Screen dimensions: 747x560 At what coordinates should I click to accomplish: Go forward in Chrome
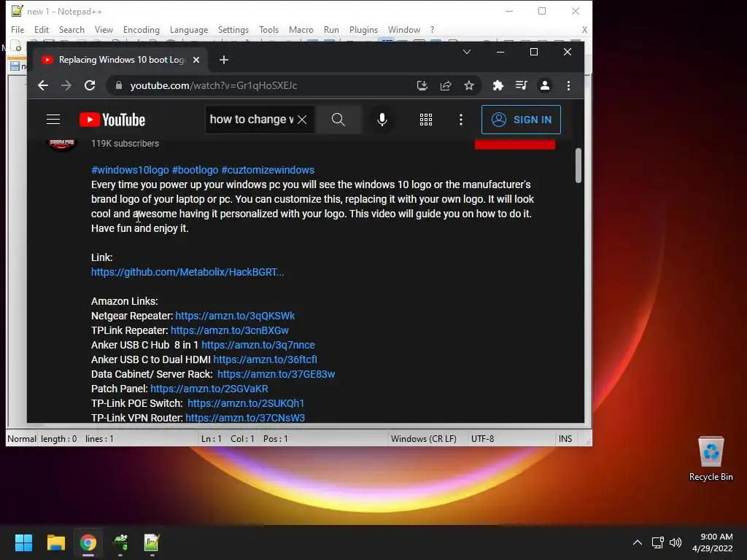(66, 85)
